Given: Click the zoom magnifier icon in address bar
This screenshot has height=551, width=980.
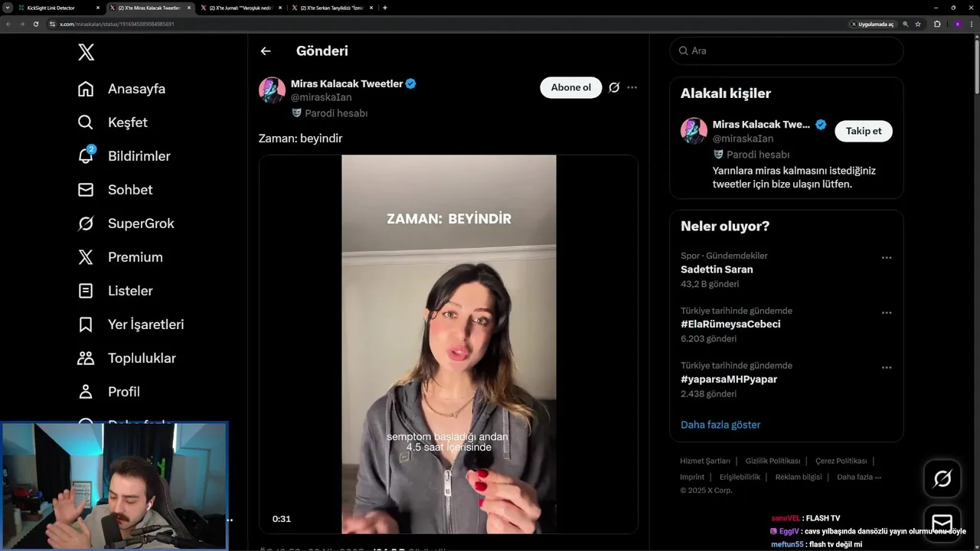Looking at the screenshot, I should (x=906, y=24).
